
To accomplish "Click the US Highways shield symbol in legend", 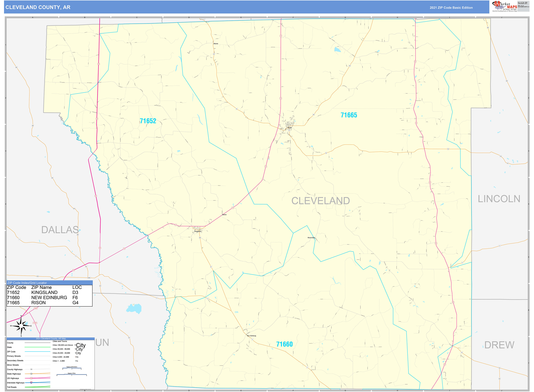I will (31, 378).
